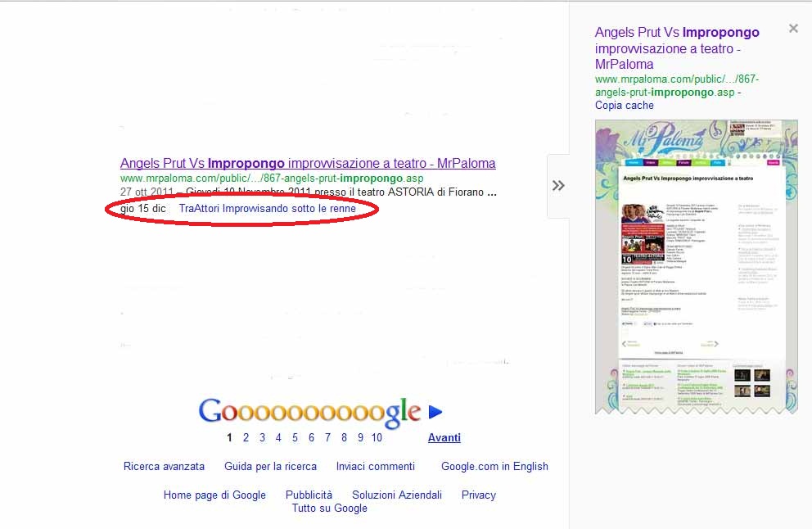Click the blue next-page arrow beside Google logo
Screen dimensions: 812x529
435,413
